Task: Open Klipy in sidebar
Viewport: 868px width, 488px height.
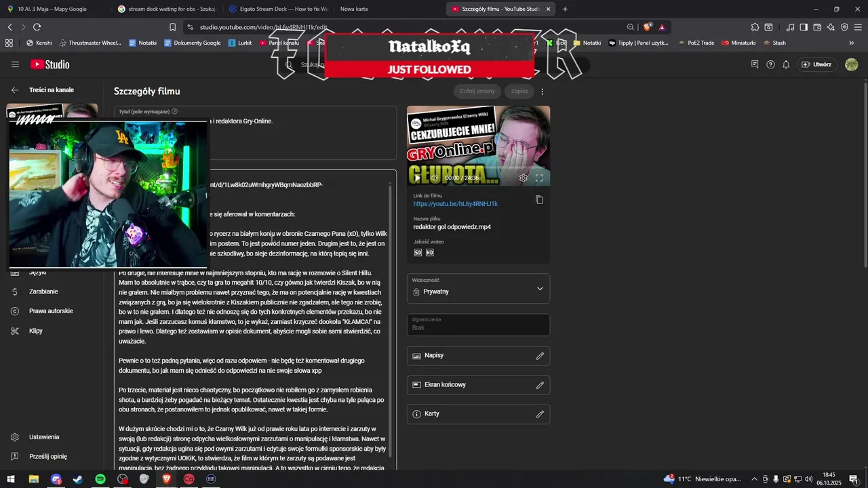Action: 36,331
